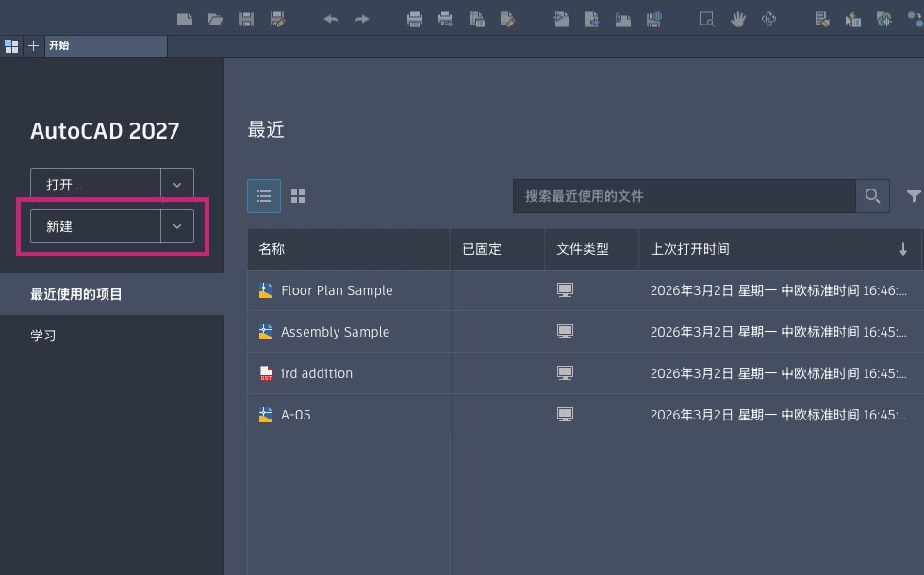Click the Attach paperclip folder icon

[623, 20]
